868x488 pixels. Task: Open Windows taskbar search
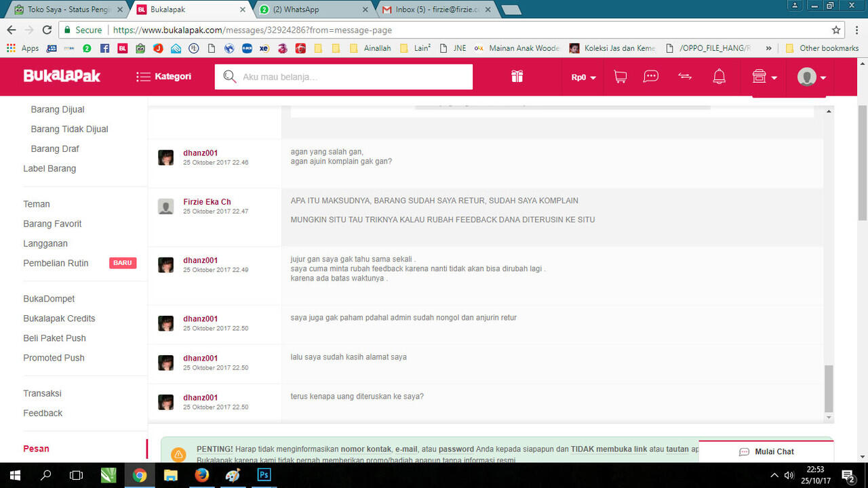(x=46, y=475)
